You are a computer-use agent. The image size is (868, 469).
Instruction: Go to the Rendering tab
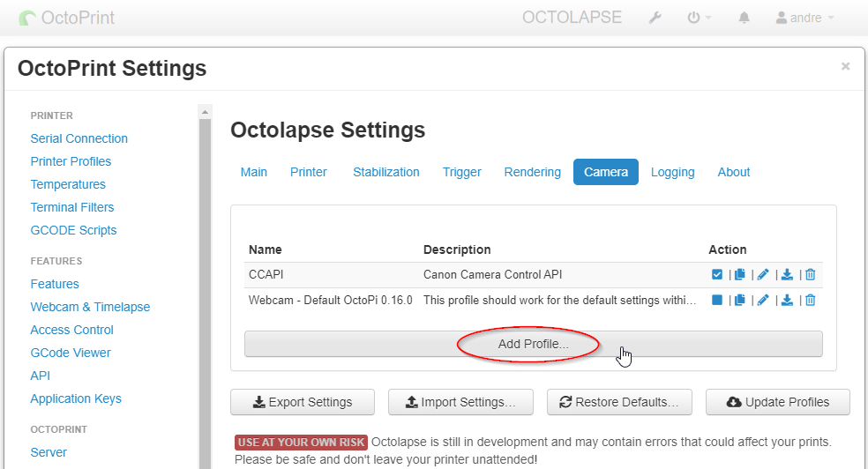point(532,172)
